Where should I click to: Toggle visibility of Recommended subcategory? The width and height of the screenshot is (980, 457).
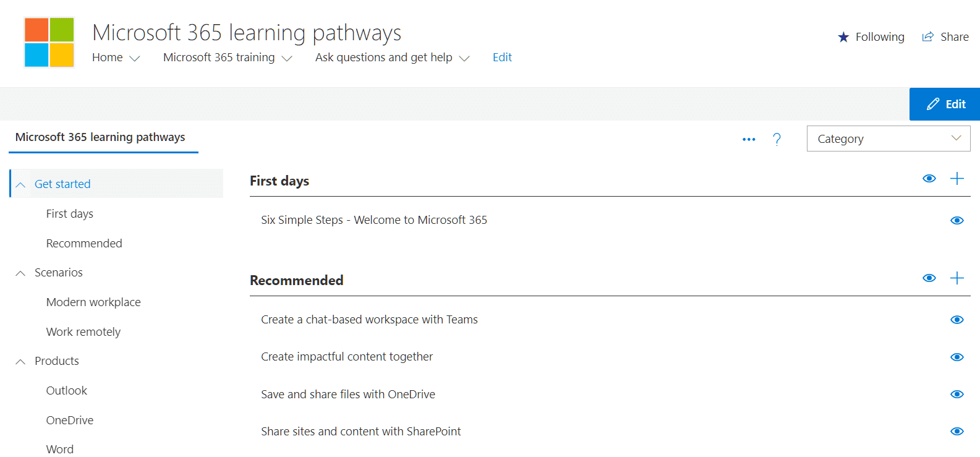click(x=929, y=278)
